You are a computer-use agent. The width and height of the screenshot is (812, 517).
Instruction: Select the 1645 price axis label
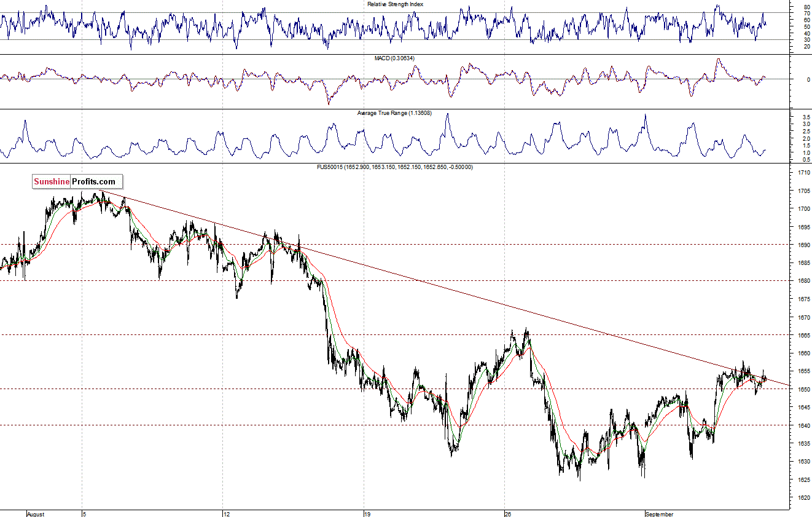[803, 408]
